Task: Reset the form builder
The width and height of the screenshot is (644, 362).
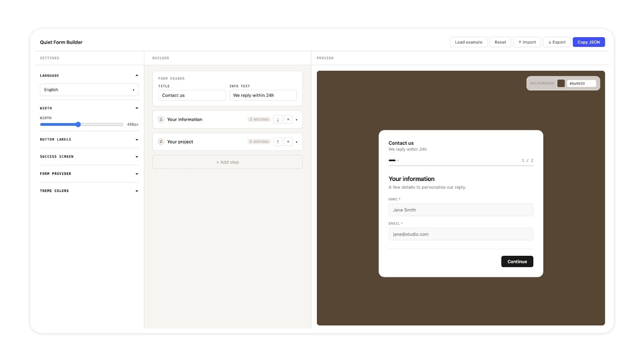Action: point(500,42)
